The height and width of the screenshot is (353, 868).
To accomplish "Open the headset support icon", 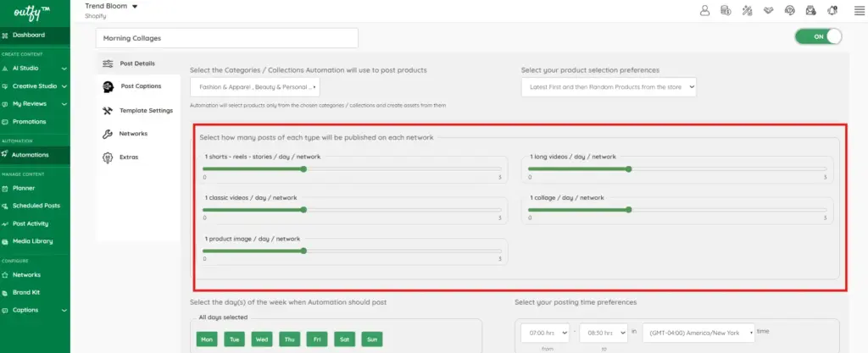I will 790,10.
